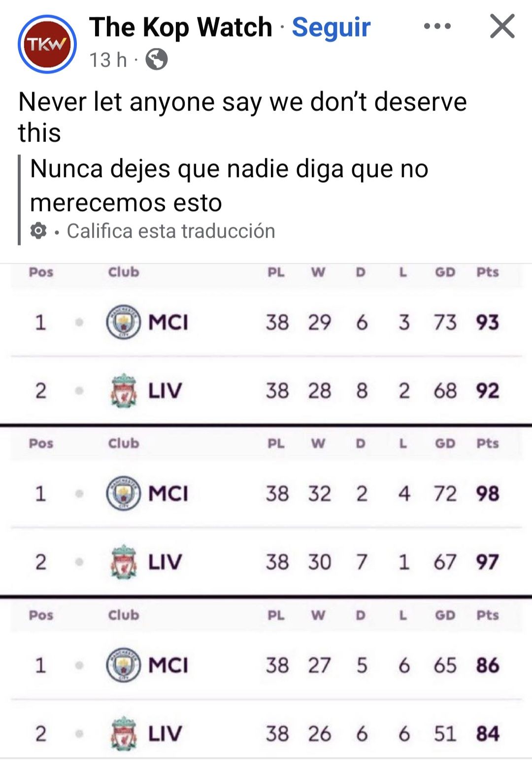Screen dimensions: 532x763
Task: Click Califica esta traducción link
Action: pos(170,231)
